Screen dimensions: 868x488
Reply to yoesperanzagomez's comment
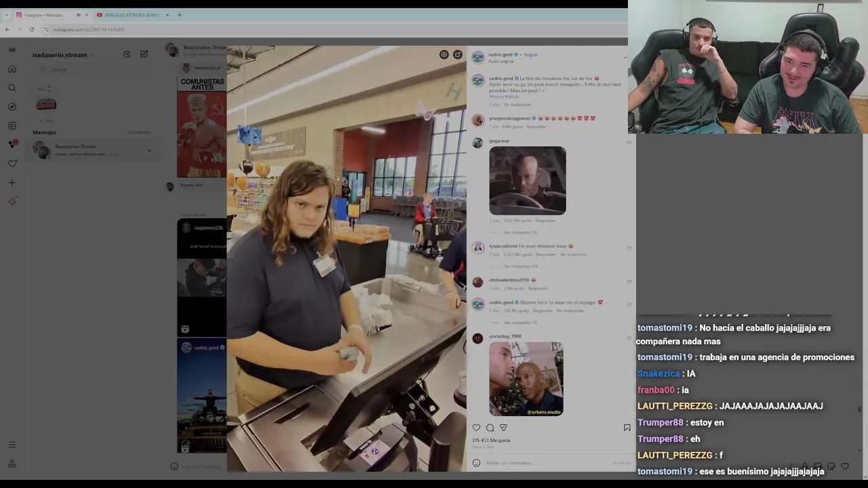tap(536, 127)
